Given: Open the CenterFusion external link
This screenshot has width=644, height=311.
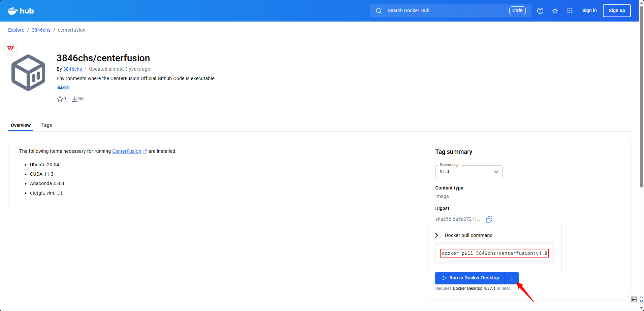Looking at the screenshot, I should coord(127,151).
